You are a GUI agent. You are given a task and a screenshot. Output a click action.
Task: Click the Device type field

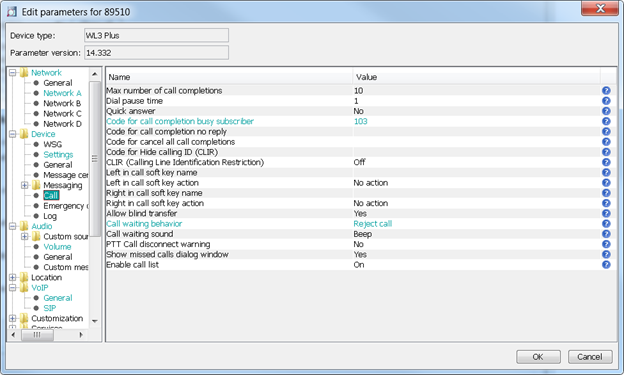pyautogui.click(x=156, y=35)
